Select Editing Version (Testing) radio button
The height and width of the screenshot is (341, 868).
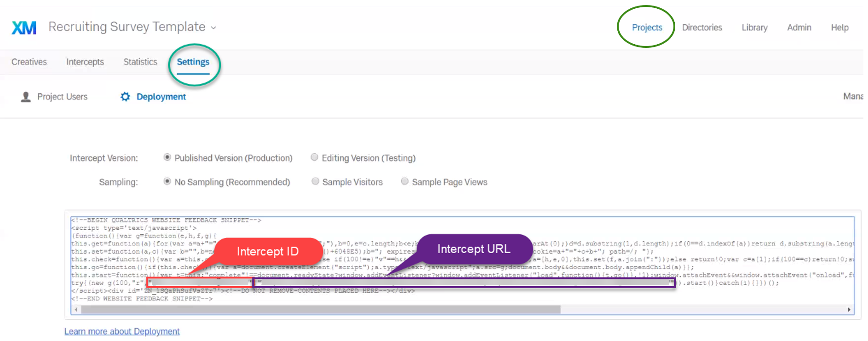[315, 157]
